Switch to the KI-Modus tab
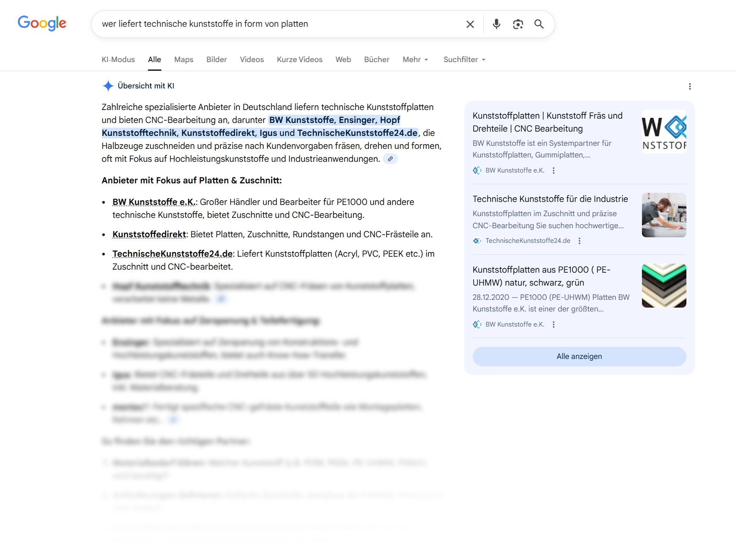 [x=118, y=60]
